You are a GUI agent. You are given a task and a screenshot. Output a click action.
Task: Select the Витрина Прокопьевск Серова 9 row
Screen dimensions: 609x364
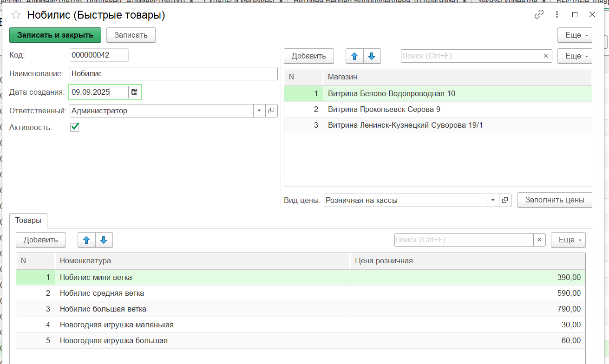[x=384, y=110]
